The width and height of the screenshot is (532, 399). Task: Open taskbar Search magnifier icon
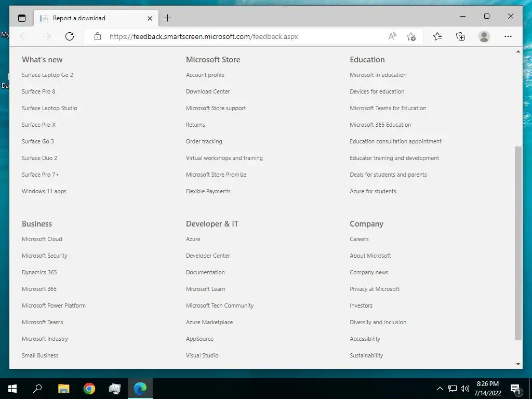click(37, 389)
